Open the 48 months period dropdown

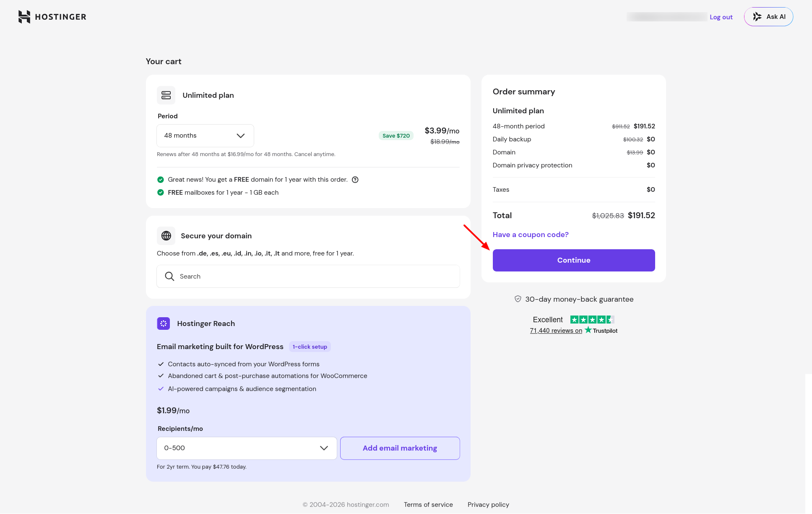[205, 136]
